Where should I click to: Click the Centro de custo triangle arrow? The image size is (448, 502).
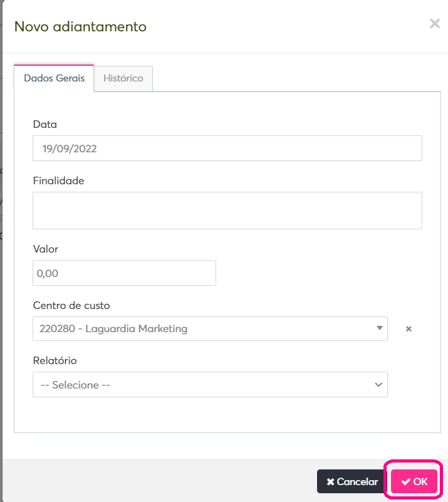[x=379, y=328]
